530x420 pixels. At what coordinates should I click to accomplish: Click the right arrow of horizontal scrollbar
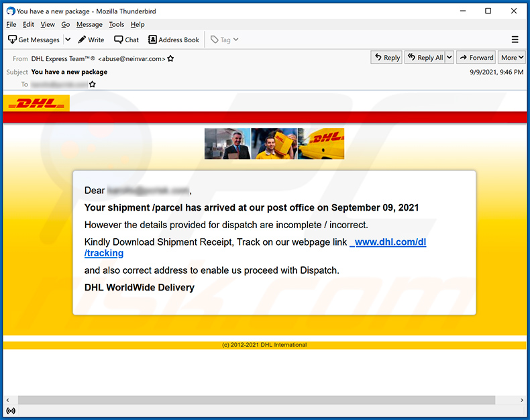tap(522, 400)
